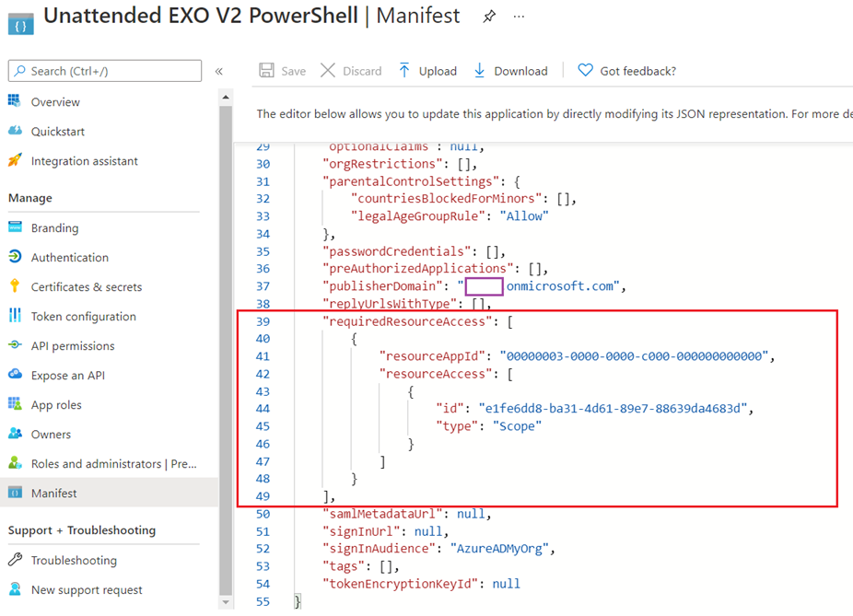Click the Save button label
The width and height of the screenshot is (853, 616).
pos(293,71)
